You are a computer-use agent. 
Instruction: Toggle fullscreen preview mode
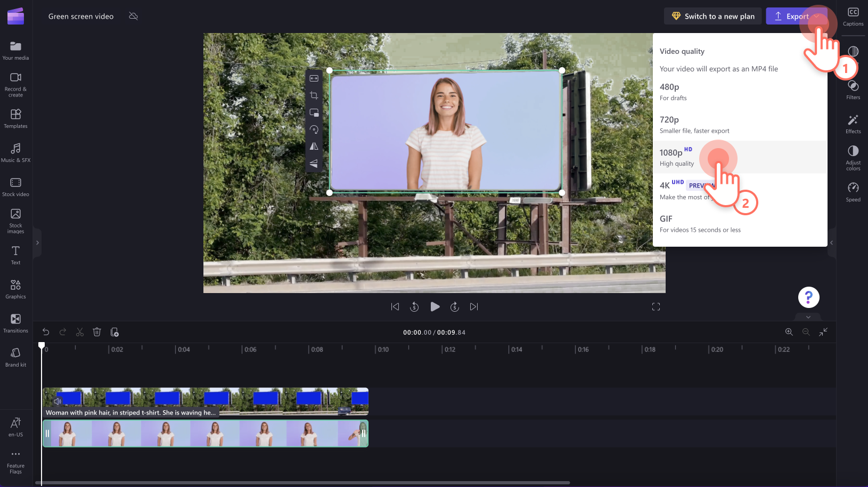(x=656, y=306)
